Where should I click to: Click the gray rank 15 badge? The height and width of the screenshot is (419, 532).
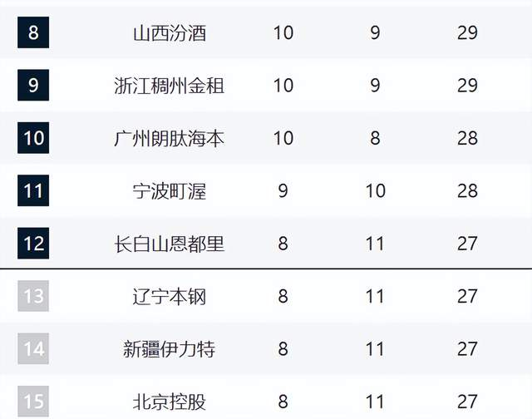pyautogui.click(x=33, y=402)
